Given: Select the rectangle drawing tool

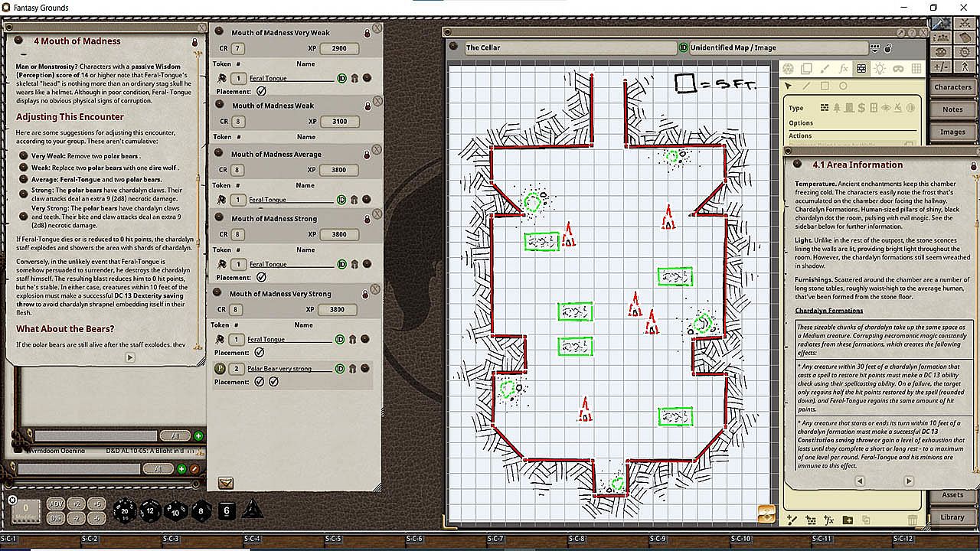Looking at the screenshot, I should click(825, 86).
